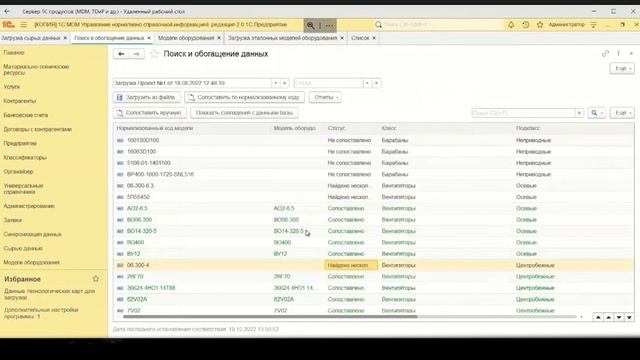Click the table's horizontal scrollbar
The height and width of the screenshot is (360, 640).
(270, 317)
